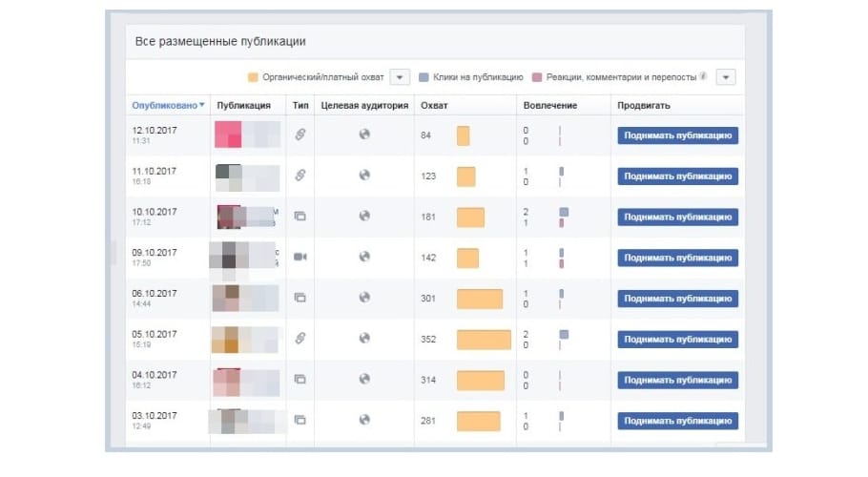
Task: Open thumbnail of 03.10.2017 post
Action: coord(228,421)
